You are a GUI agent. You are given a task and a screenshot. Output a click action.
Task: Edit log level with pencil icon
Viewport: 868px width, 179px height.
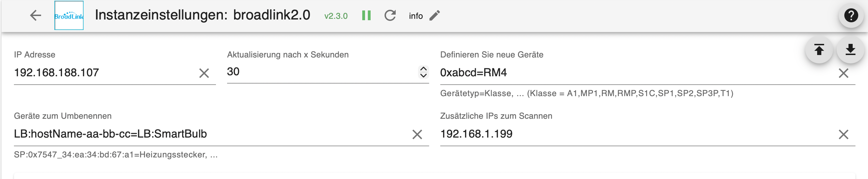[x=435, y=16]
